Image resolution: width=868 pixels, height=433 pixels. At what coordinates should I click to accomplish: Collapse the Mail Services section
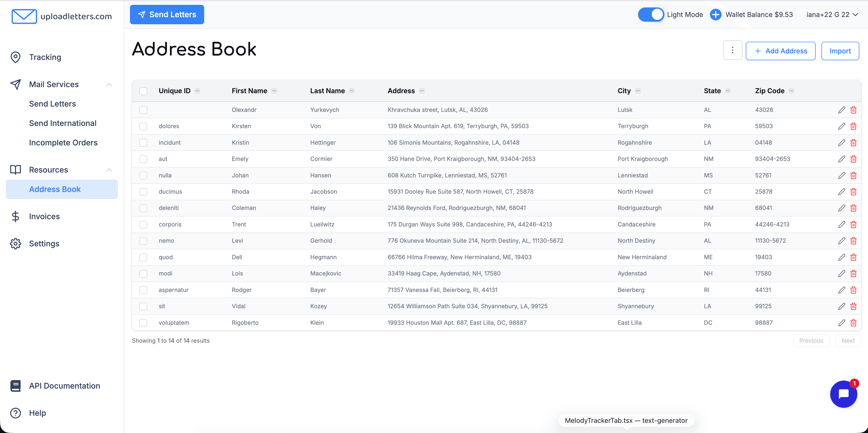coord(109,84)
